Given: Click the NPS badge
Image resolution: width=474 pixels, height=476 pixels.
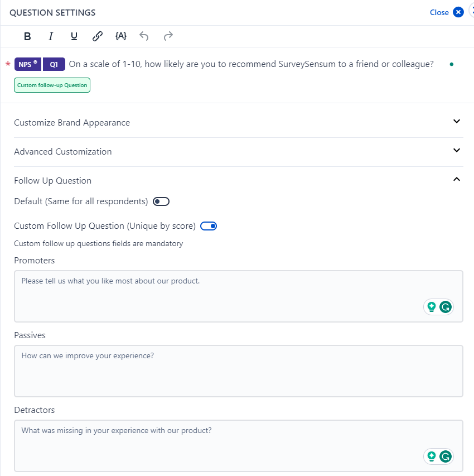Looking at the screenshot, I should pyautogui.click(x=28, y=64).
